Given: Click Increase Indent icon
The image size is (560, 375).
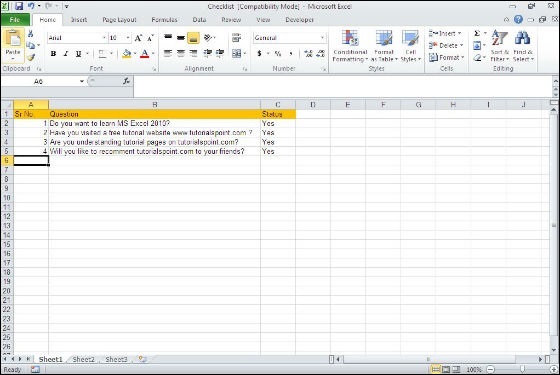Looking at the screenshot, I should 220,54.
